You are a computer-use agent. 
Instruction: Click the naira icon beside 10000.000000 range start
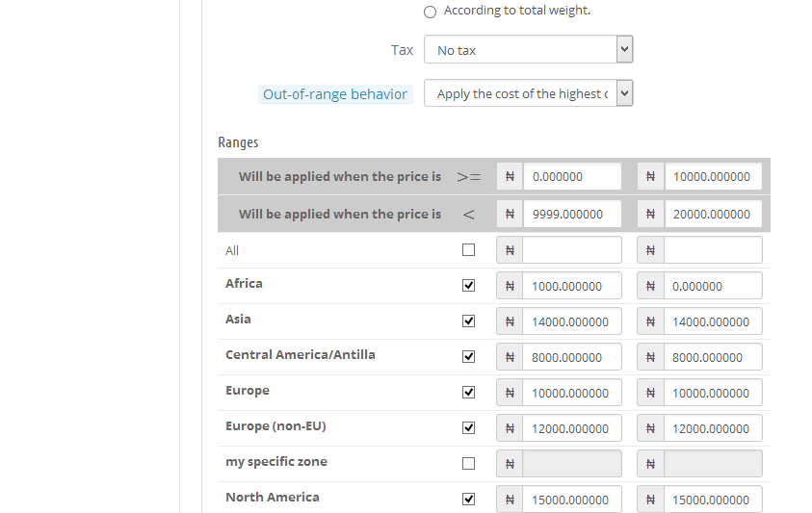coord(650,177)
